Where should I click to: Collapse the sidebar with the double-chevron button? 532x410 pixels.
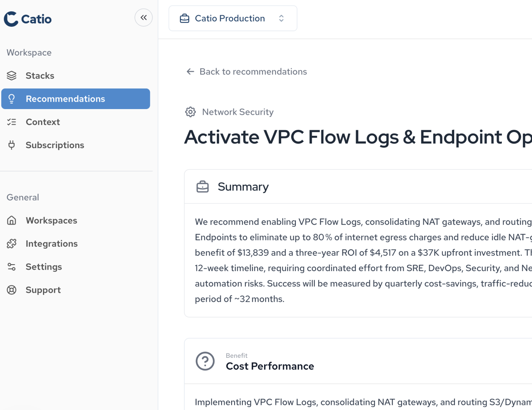[x=144, y=17]
